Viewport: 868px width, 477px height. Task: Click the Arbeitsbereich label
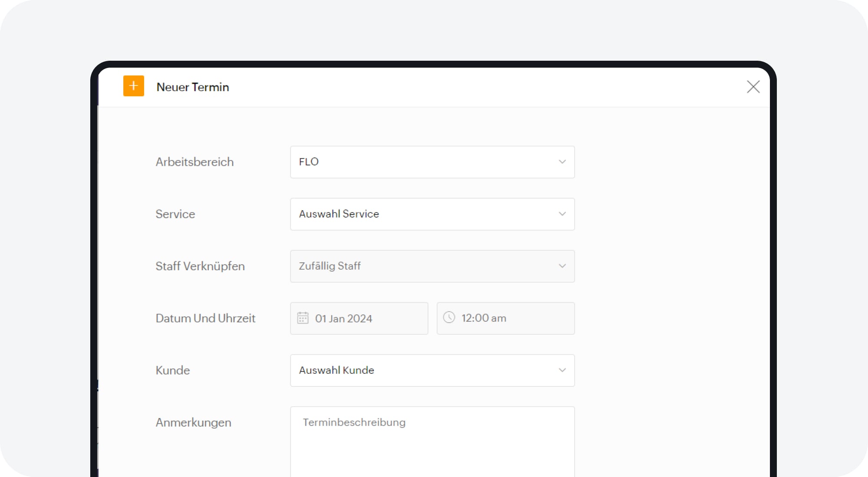(x=194, y=162)
